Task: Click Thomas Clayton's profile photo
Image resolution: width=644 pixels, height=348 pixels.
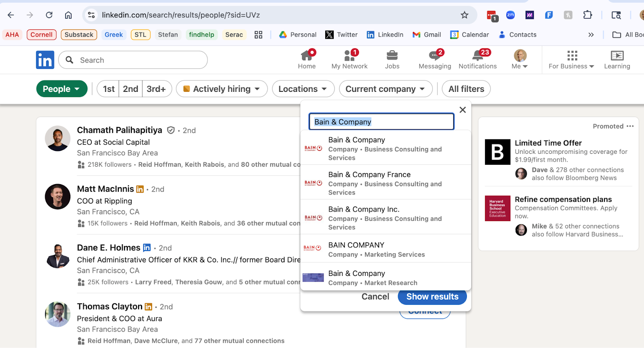Action: coord(58,314)
